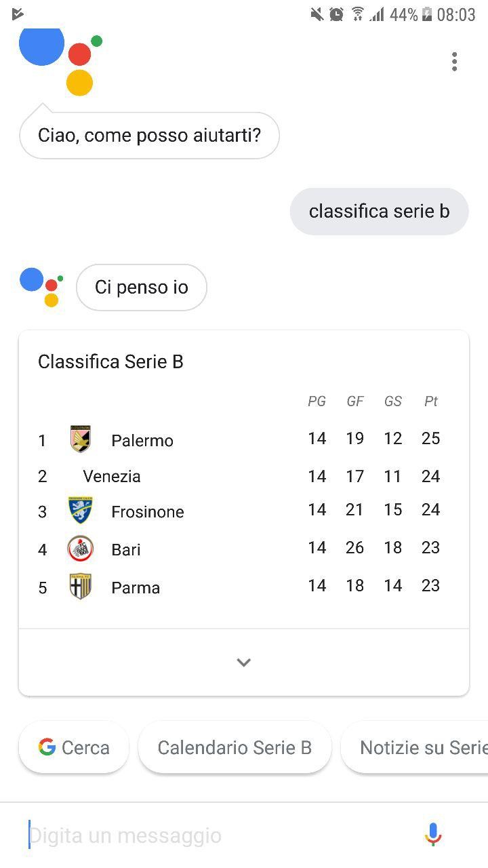488x868 pixels.
Task: Tap the 'Calendario Serie B' suggestion chip
Action: pos(235,747)
